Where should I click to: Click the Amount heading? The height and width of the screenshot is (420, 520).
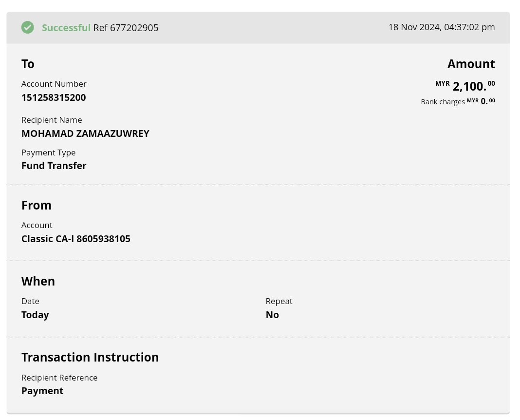coord(471,64)
